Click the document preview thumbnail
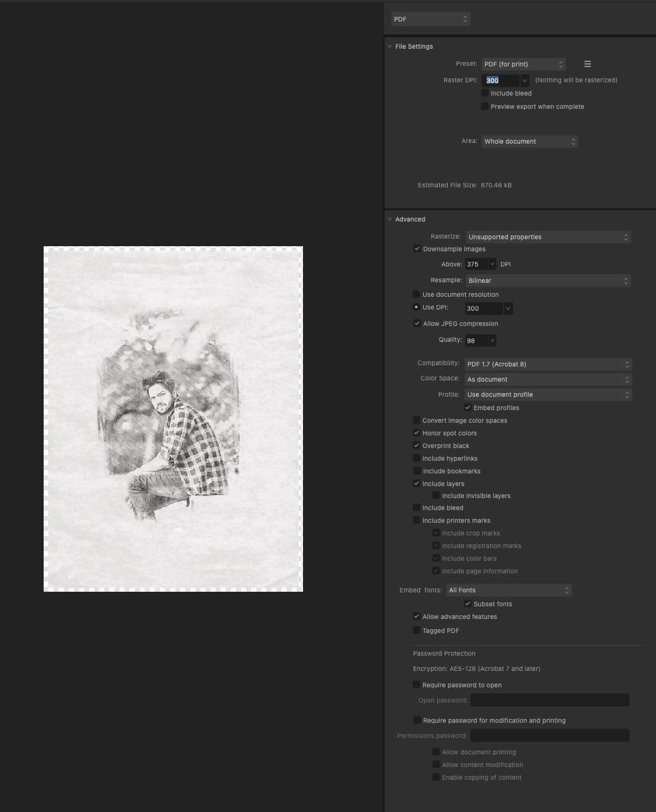Image resolution: width=656 pixels, height=812 pixels. (173, 419)
